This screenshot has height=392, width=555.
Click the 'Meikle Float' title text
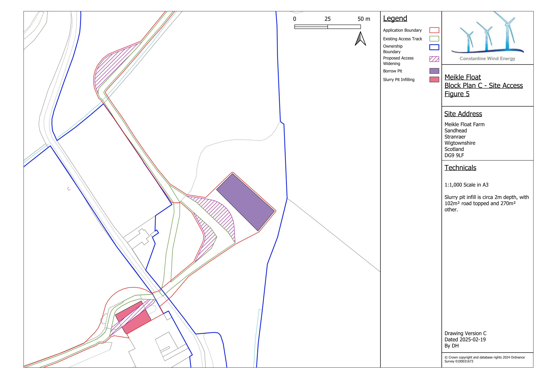tap(463, 77)
